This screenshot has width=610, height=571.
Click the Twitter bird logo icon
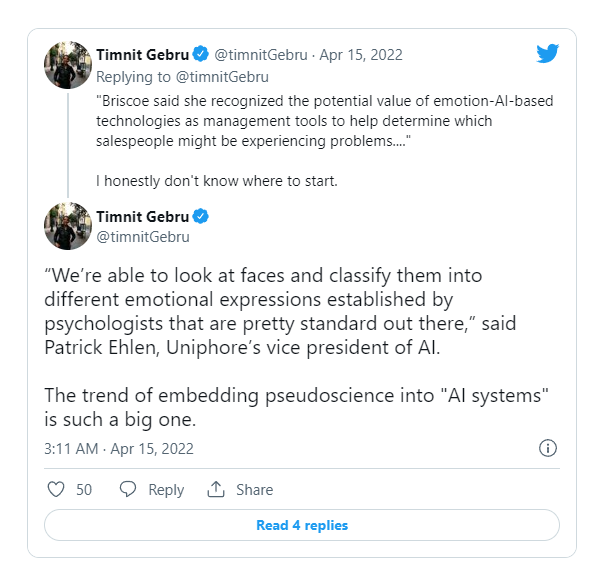[547, 54]
